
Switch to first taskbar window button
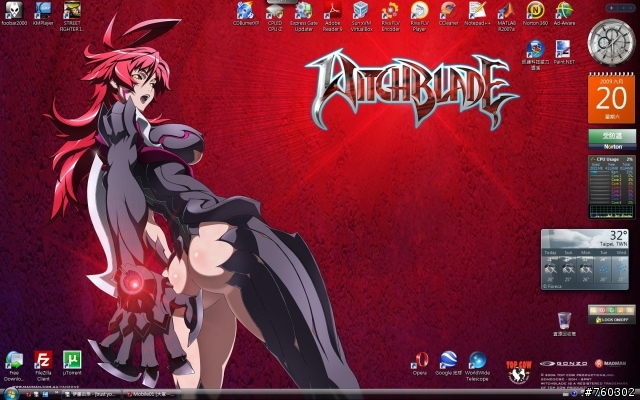(92, 394)
